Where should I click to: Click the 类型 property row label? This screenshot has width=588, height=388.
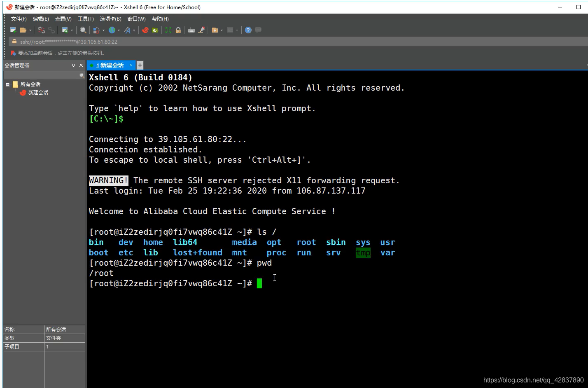click(9, 338)
